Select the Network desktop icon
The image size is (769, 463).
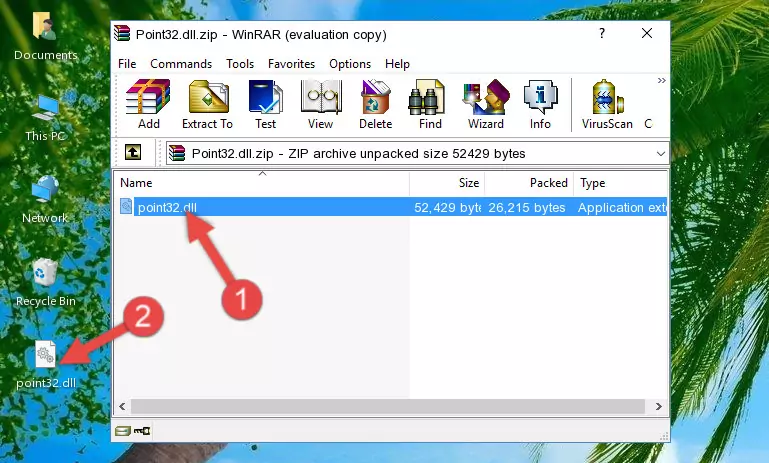pos(46,200)
